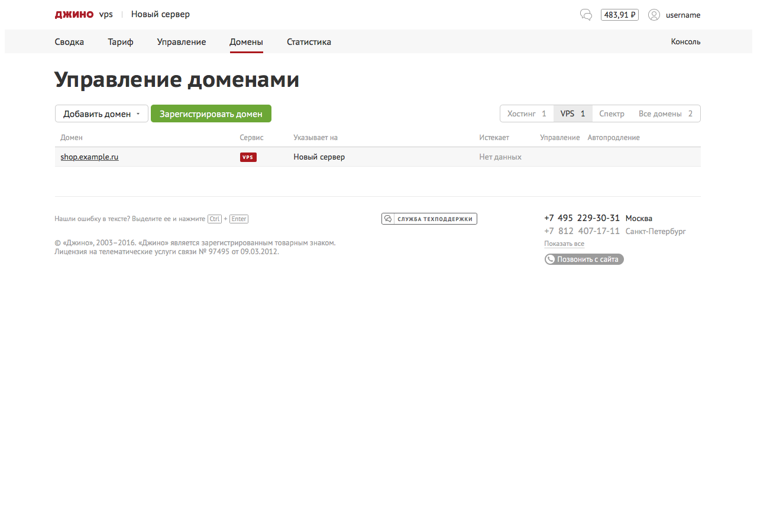Go to the 'Управление' tab
The image size is (757, 532).
181,42
